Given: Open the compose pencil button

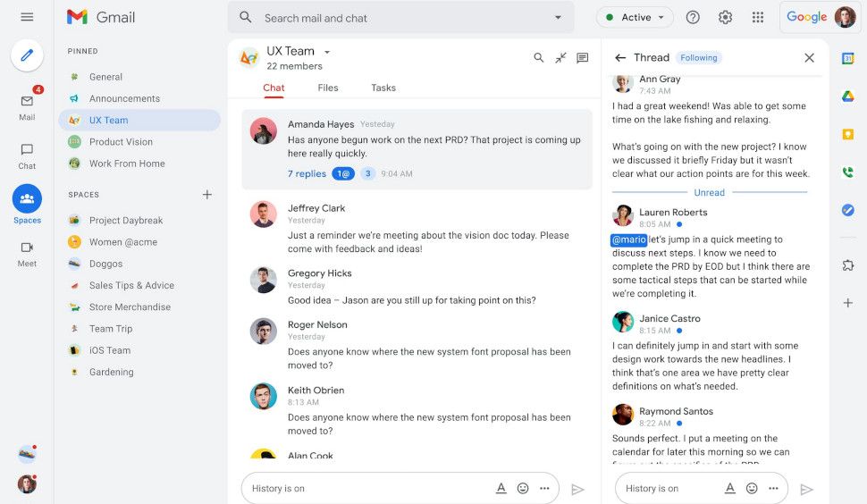Looking at the screenshot, I should coord(27,55).
